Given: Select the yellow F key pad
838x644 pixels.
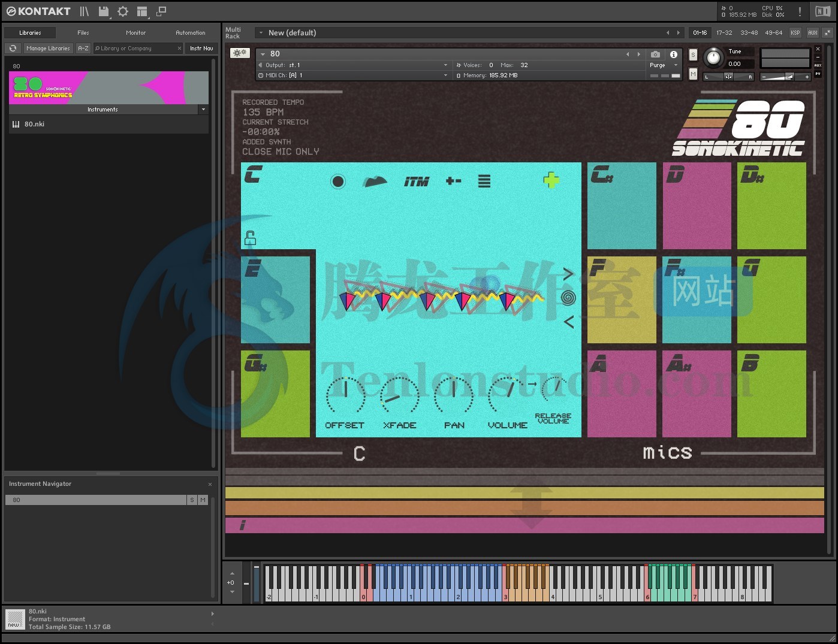Looking at the screenshot, I should point(622,300).
